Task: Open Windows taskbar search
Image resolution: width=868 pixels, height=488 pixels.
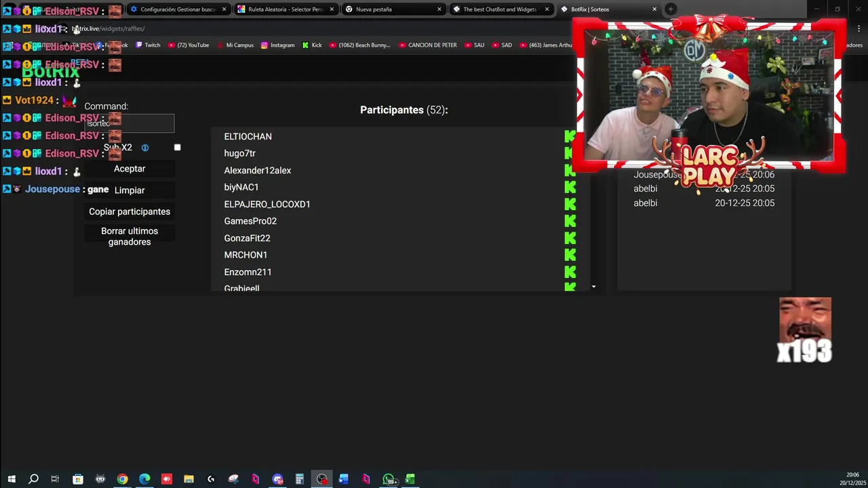Action: coord(33,479)
